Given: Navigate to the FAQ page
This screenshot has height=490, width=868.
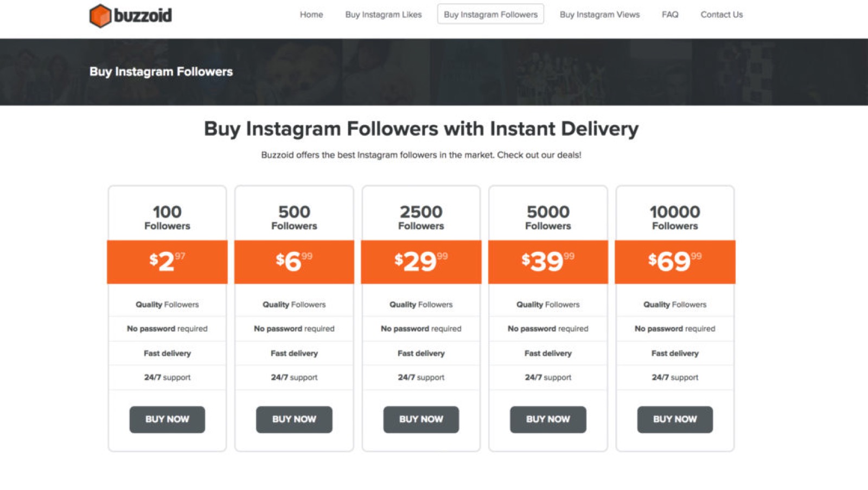Looking at the screenshot, I should (670, 15).
